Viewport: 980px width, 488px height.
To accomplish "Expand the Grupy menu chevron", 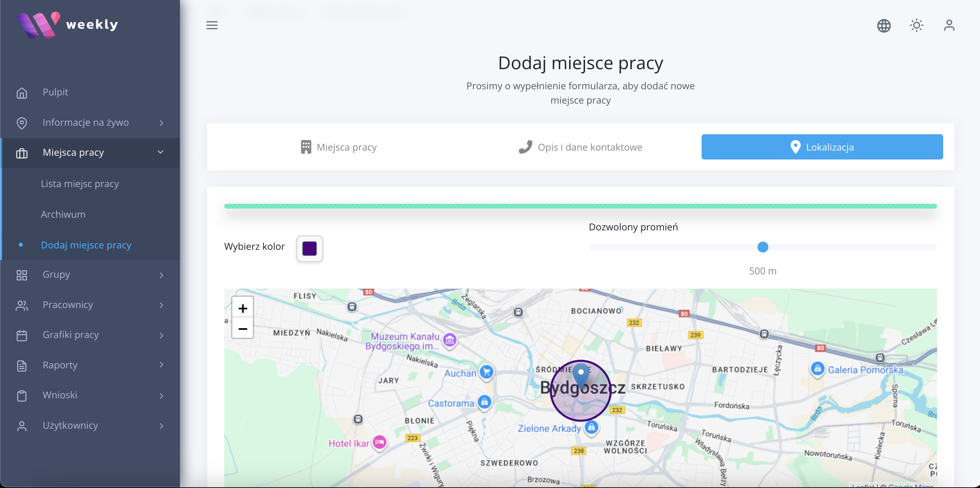I will click(161, 275).
